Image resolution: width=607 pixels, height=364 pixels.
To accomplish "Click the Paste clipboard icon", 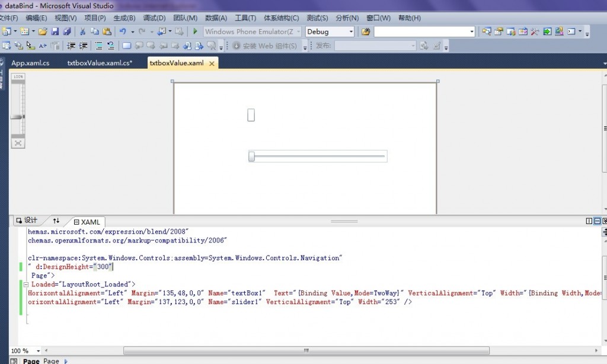I will coord(107,31).
